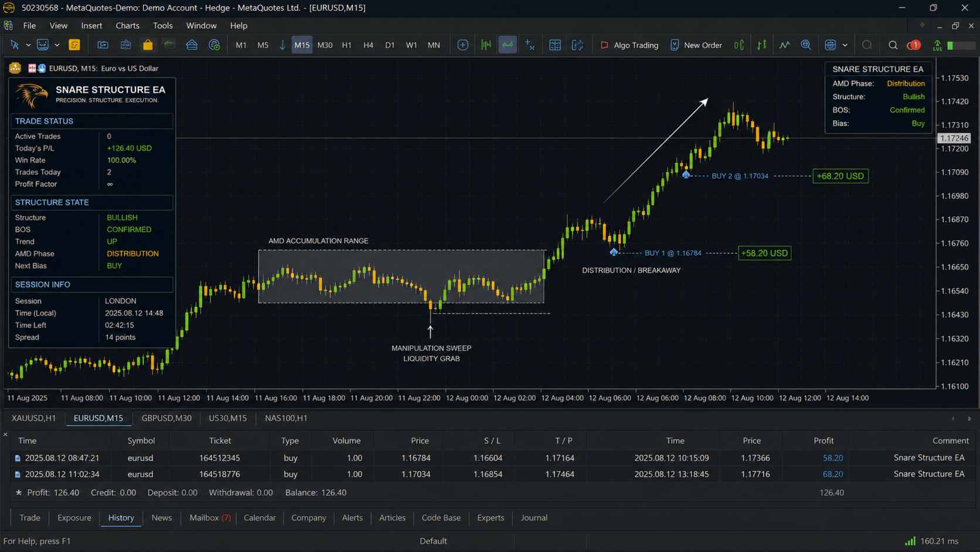Open the Mailbox tab
This screenshot has height=552, width=980.
210,517
